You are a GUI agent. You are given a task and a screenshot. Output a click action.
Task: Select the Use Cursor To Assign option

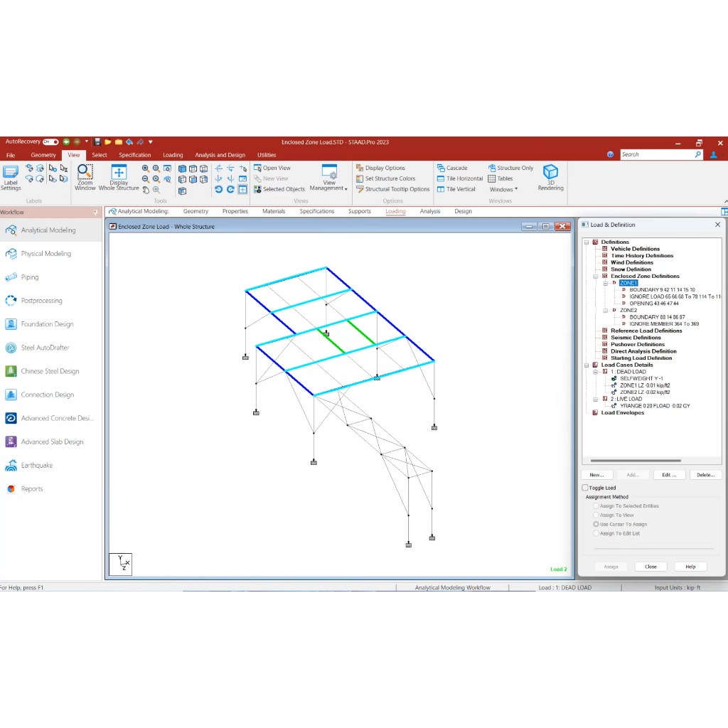point(596,524)
